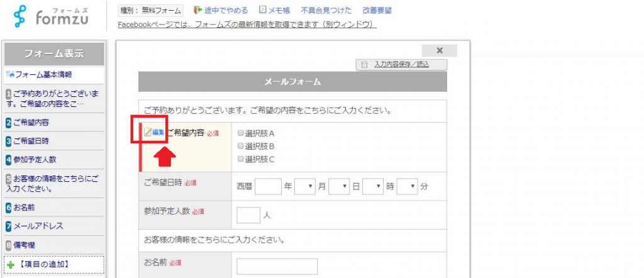Toggle the 選択肢C checkbox
Viewport: 644px width, 278px height.
(x=241, y=159)
